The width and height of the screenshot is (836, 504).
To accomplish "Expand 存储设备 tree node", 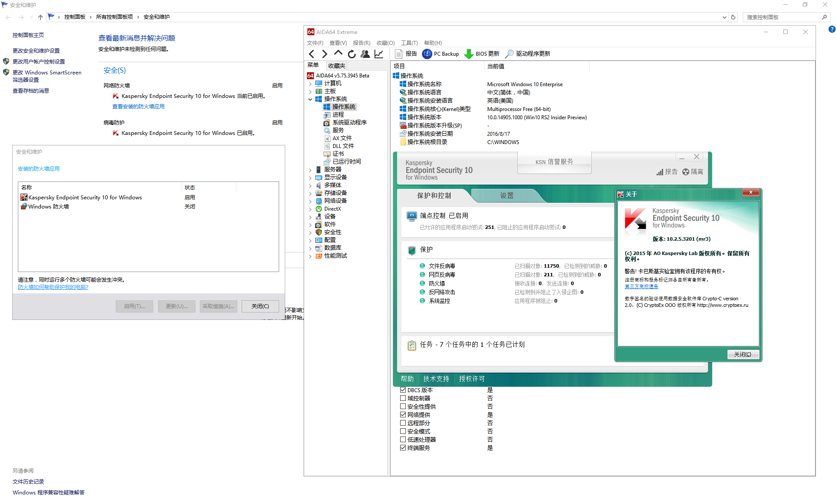I will (310, 193).
